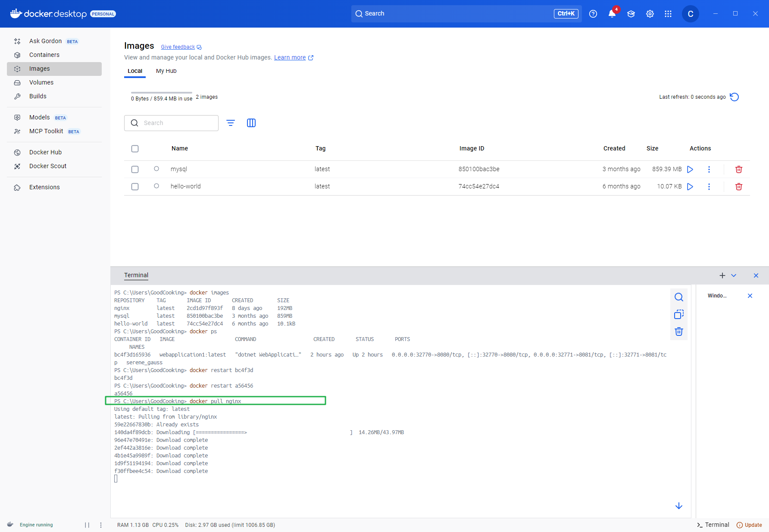Click image ID 74cc54e27dc4
Image resolution: width=769 pixels, height=532 pixels.
[x=479, y=186]
